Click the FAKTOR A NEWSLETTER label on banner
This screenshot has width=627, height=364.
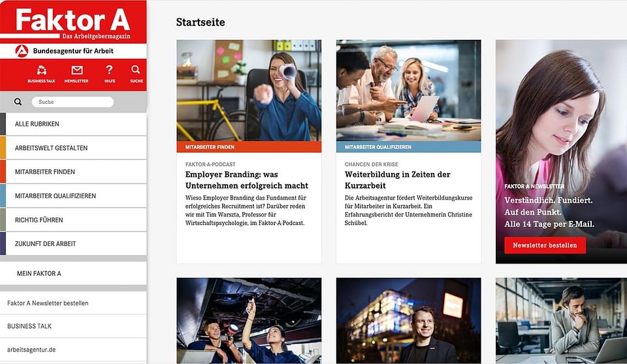point(534,186)
